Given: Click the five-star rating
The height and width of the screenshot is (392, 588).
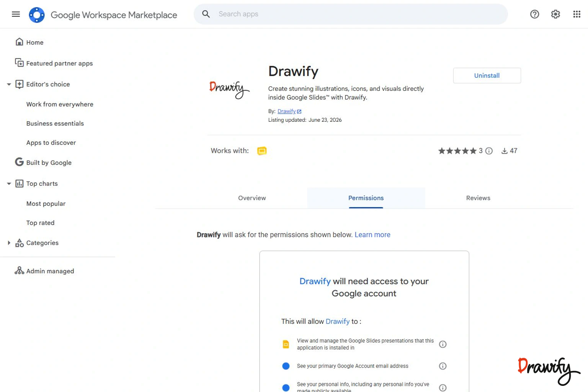Looking at the screenshot, I should pyautogui.click(x=457, y=151).
